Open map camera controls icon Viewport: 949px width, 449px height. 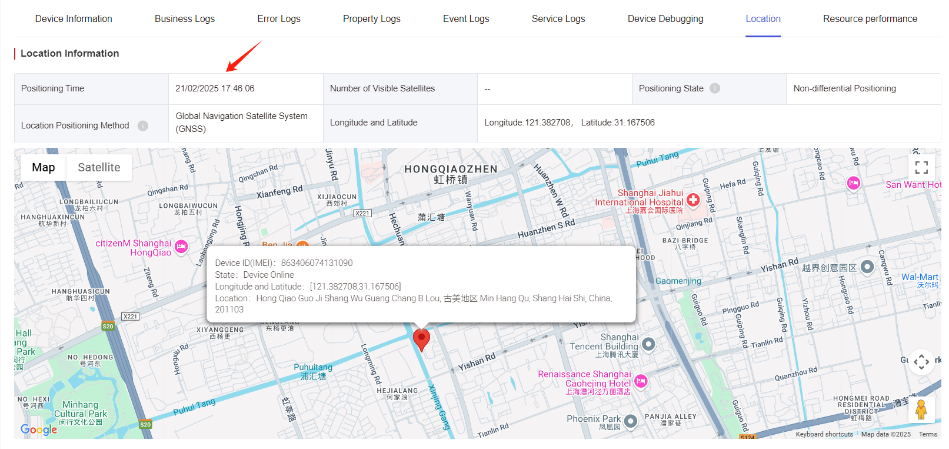coord(921,362)
